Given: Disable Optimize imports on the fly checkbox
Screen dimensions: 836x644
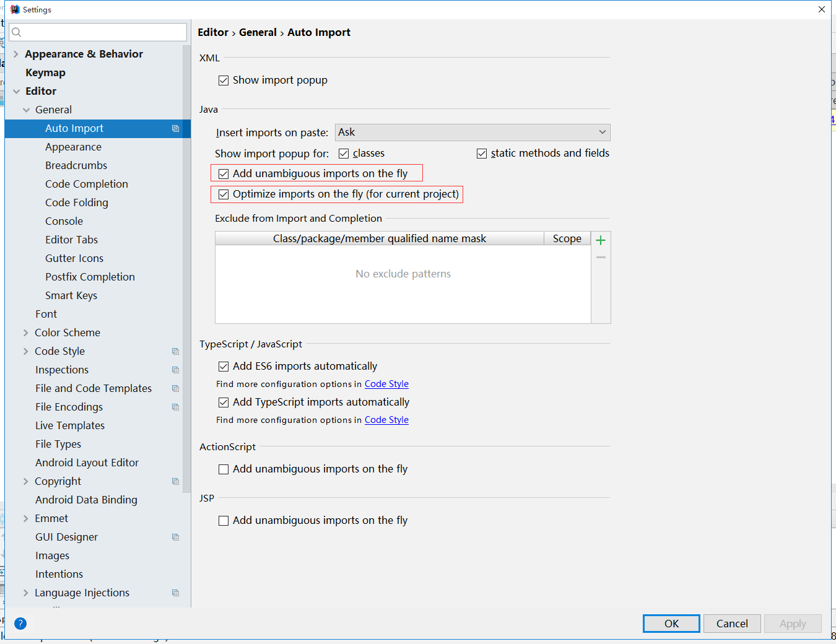Looking at the screenshot, I should [224, 194].
